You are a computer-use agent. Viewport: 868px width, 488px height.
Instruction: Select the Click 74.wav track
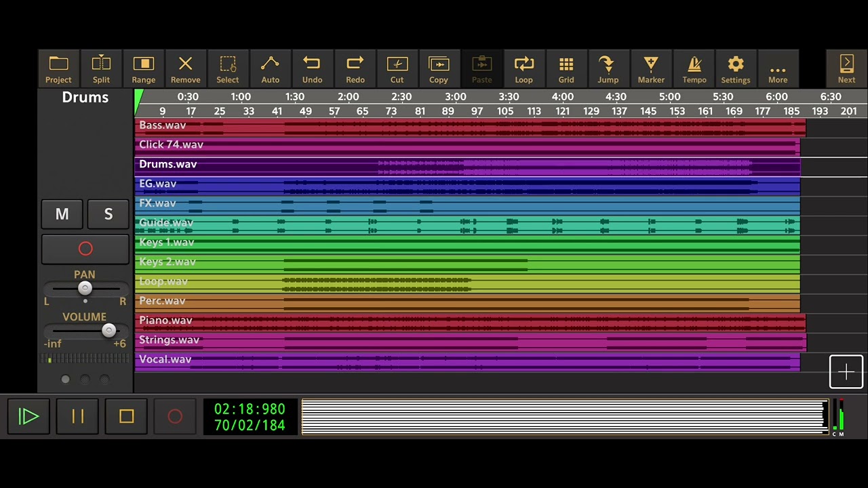(x=467, y=146)
